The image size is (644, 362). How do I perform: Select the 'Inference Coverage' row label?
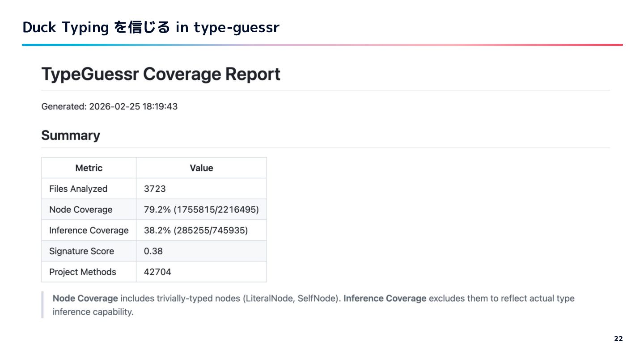click(x=89, y=230)
